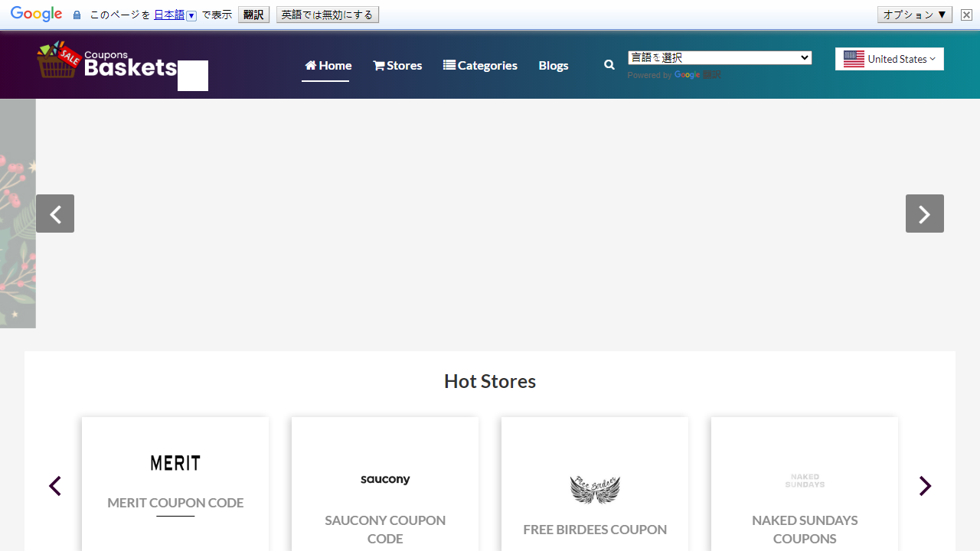The image size is (980, 551).
Task: Open the 日本語 language selector dropdown
Action: click(191, 15)
